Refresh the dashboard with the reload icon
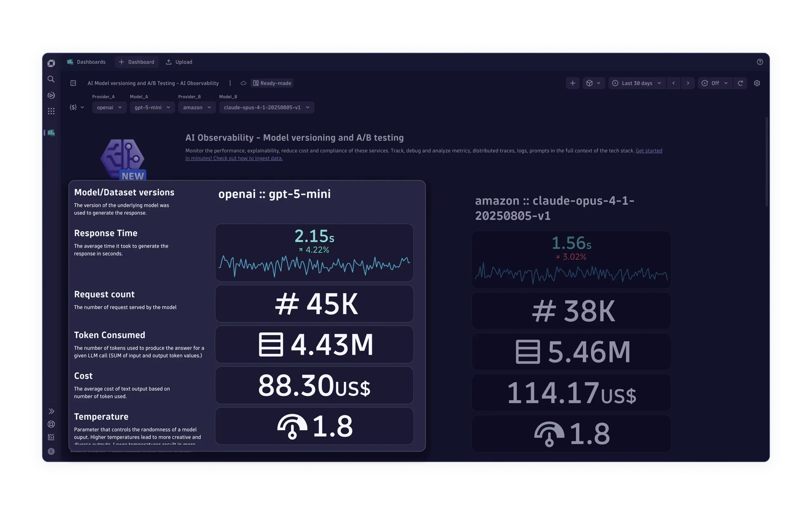The image size is (812, 515). click(x=741, y=83)
